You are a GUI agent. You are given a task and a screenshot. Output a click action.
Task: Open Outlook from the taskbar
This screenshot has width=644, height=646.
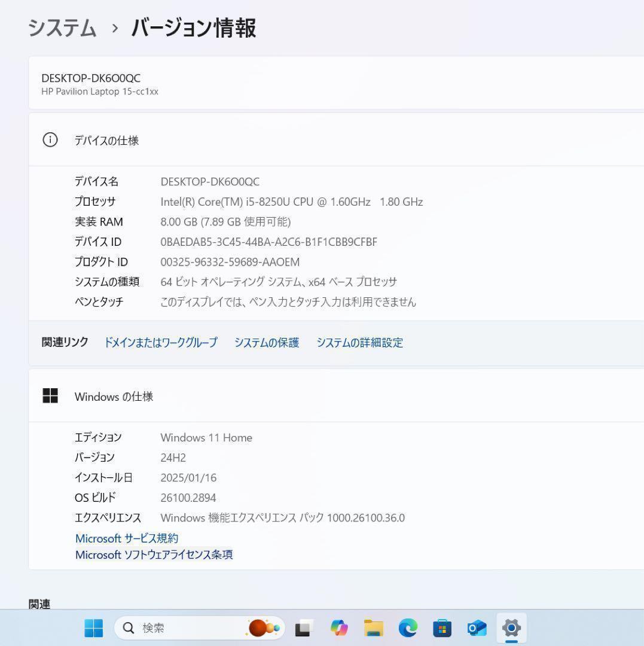pos(477,628)
